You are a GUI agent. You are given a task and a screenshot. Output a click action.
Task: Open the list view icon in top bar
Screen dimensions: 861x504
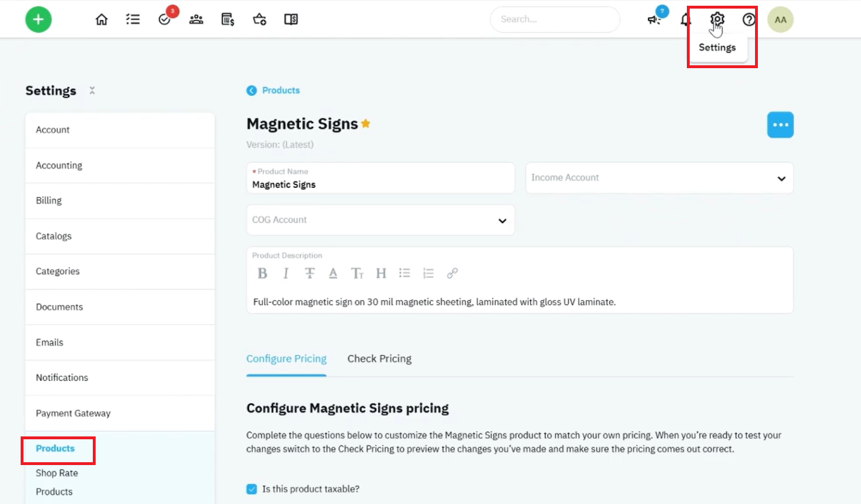pos(133,19)
